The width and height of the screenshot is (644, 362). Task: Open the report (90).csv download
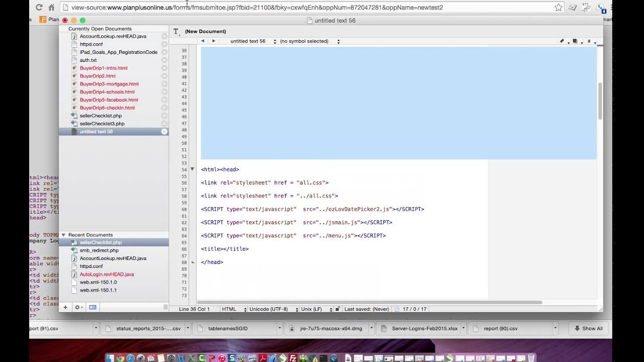click(511, 328)
